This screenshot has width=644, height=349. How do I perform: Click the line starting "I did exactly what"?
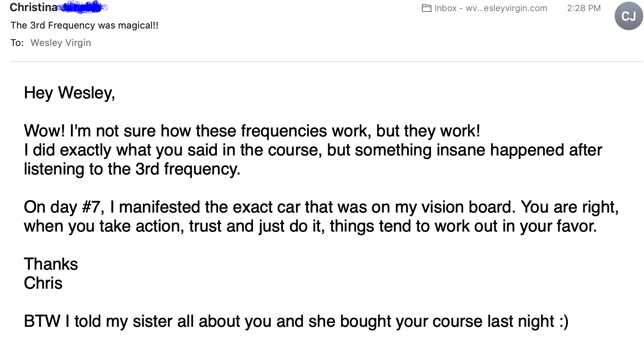(312, 150)
